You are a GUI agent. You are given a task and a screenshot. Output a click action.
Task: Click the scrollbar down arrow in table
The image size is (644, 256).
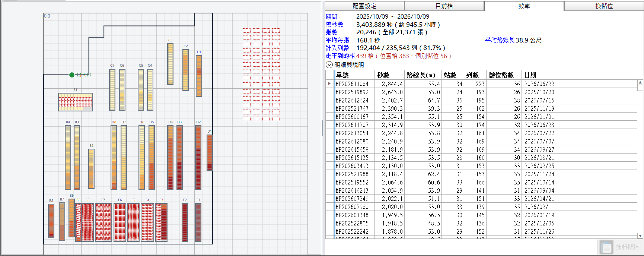click(x=640, y=236)
